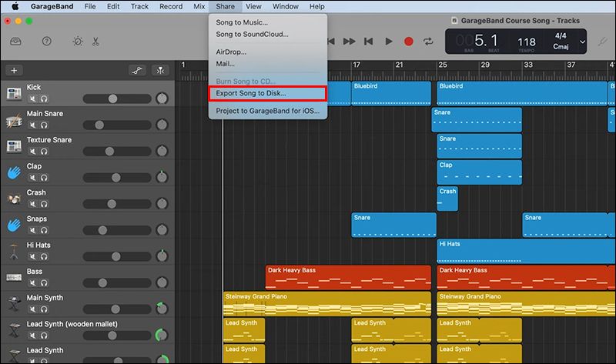Open the Editors scissors icon
Viewport: 616px width, 364px height.
coord(95,42)
